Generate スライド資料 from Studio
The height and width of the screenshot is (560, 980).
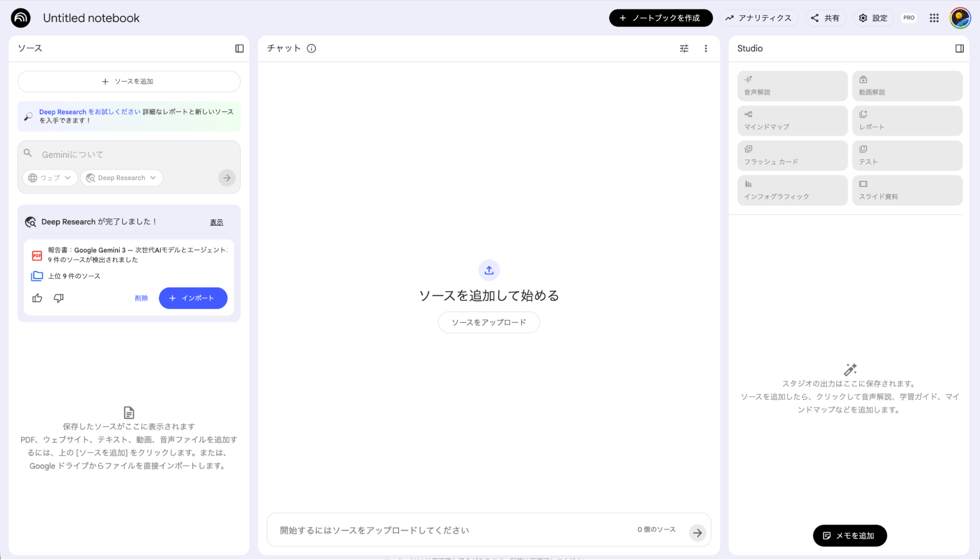coord(907,190)
